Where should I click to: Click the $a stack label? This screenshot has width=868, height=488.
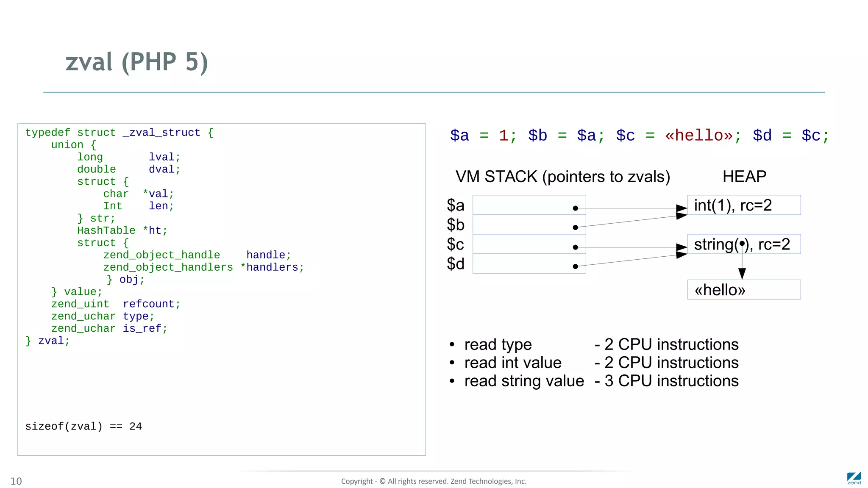456,205
